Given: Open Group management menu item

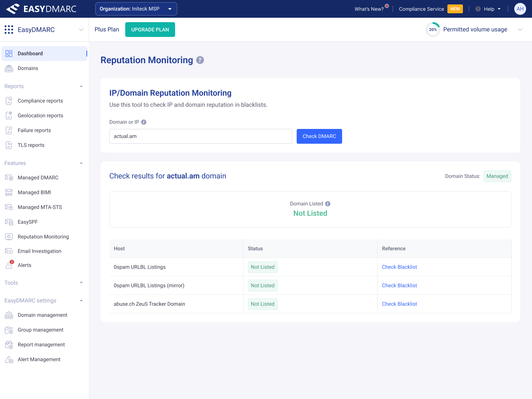Looking at the screenshot, I should pos(44,330).
